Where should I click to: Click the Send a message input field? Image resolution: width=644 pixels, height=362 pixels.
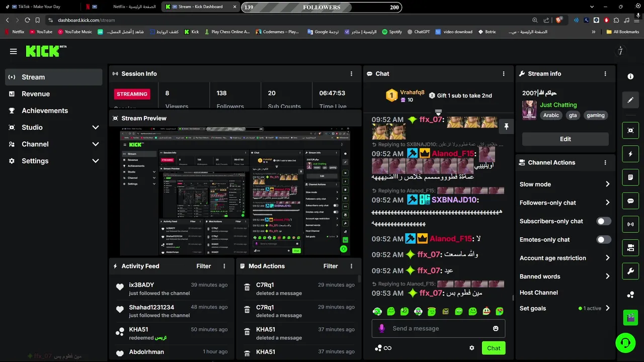(x=438, y=328)
